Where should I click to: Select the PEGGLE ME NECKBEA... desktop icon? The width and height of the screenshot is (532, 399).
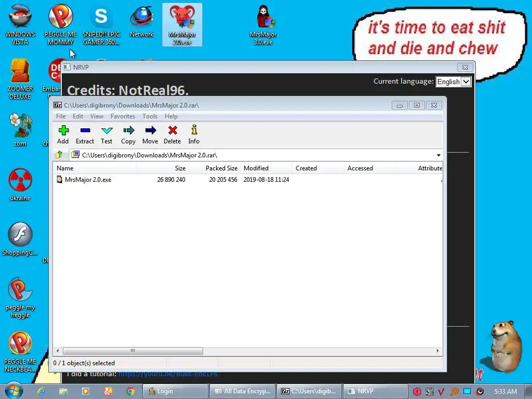[x=20, y=352]
